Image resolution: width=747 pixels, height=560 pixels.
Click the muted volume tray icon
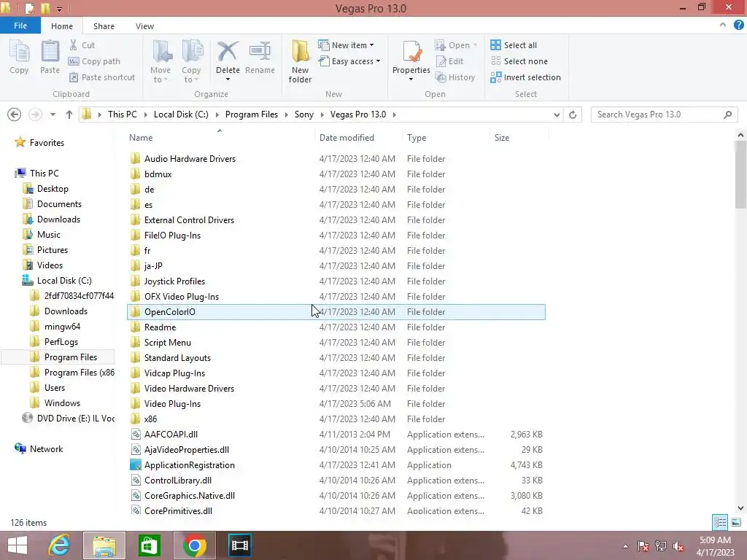point(678,546)
